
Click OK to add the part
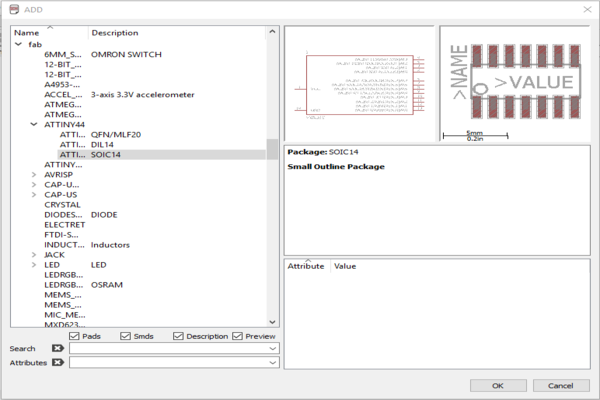[498, 385]
